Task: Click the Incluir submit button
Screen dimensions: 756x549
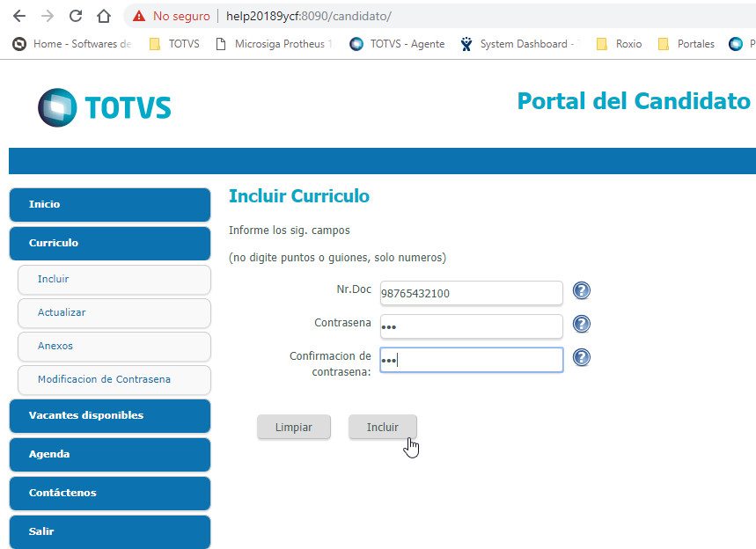Action: [383, 427]
